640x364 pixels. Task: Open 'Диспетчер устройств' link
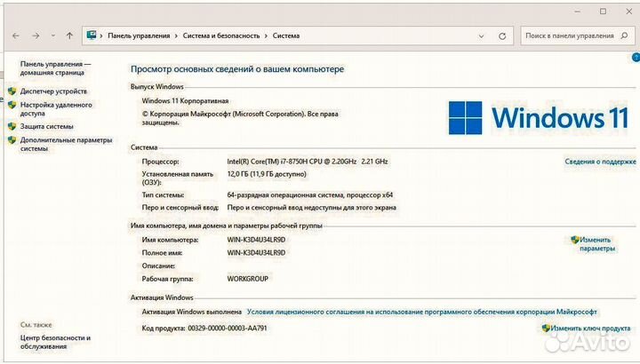click(53, 91)
